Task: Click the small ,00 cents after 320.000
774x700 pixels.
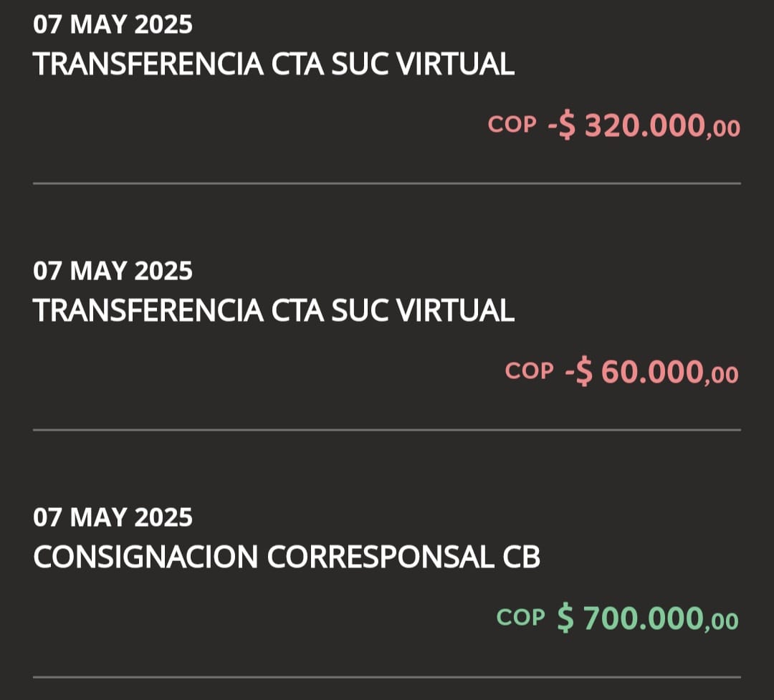Action: [722, 130]
